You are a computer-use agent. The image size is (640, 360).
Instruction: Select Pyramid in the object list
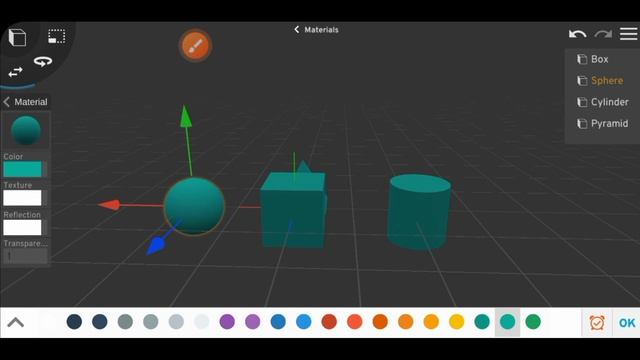(610, 123)
